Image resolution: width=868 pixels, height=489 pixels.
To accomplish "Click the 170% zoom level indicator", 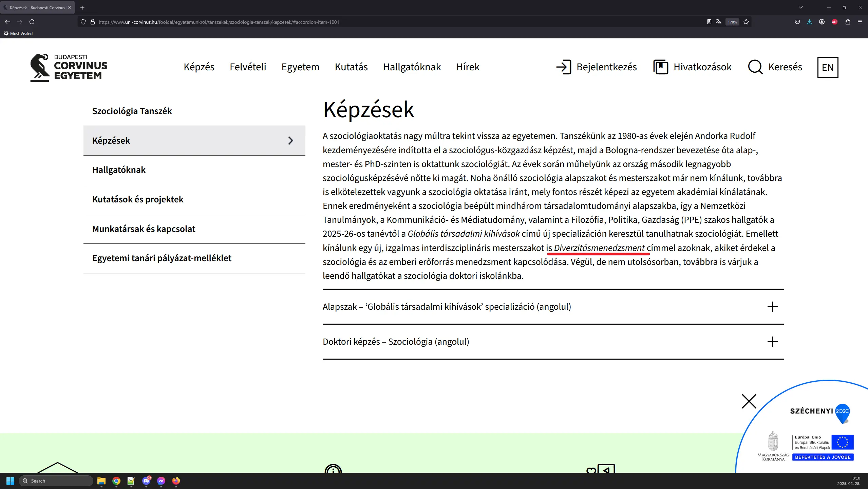I will click(x=732, y=22).
